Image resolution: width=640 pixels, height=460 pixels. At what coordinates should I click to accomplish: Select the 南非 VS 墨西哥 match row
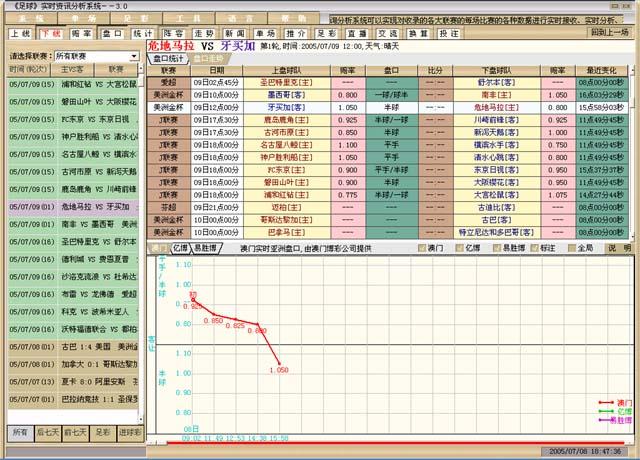point(73,224)
